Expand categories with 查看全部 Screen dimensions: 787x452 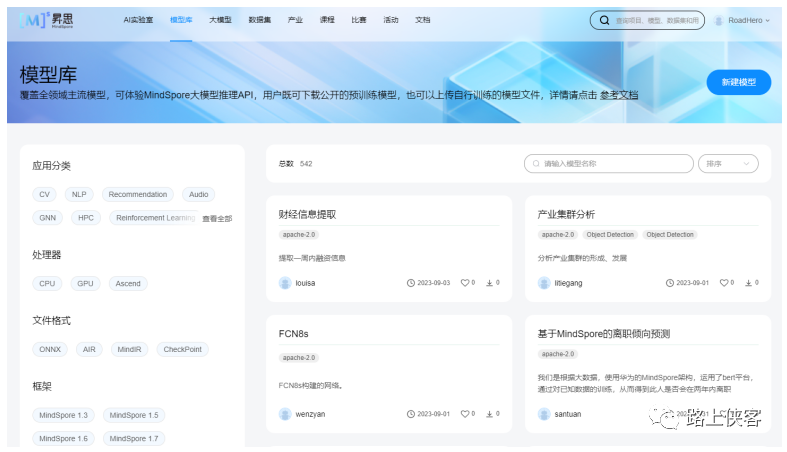pos(217,219)
